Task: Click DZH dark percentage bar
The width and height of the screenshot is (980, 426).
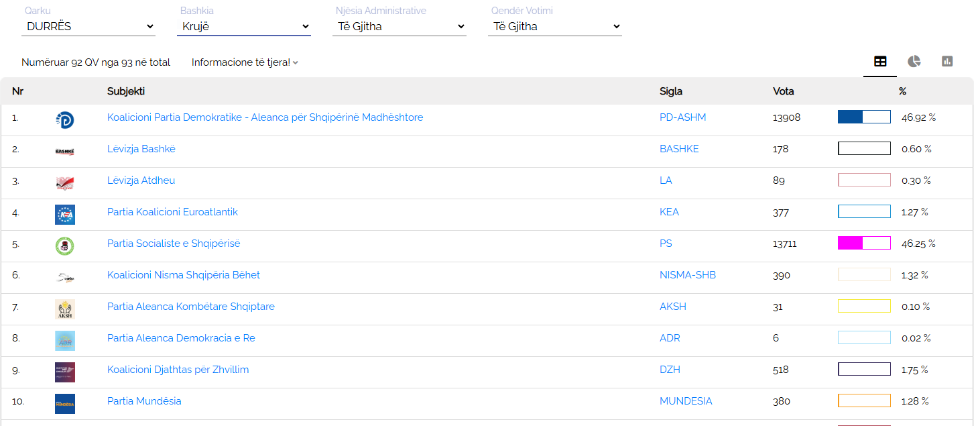Action: click(x=864, y=370)
